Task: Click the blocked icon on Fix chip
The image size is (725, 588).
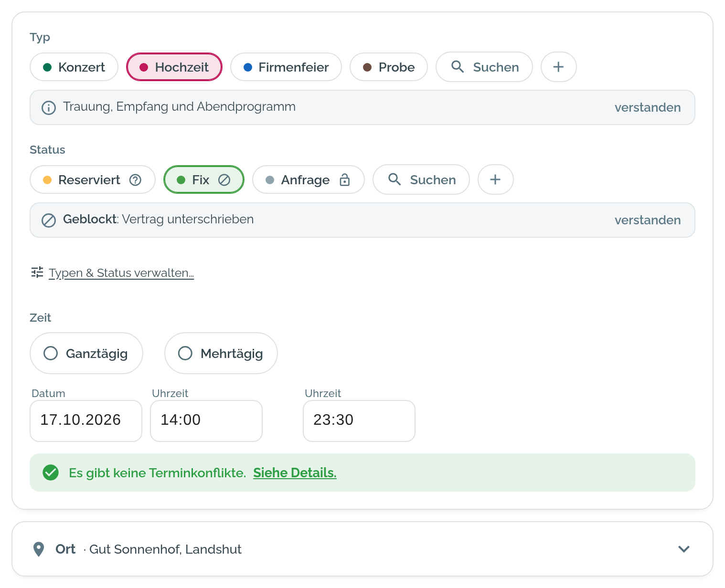Action: (x=224, y=180)
